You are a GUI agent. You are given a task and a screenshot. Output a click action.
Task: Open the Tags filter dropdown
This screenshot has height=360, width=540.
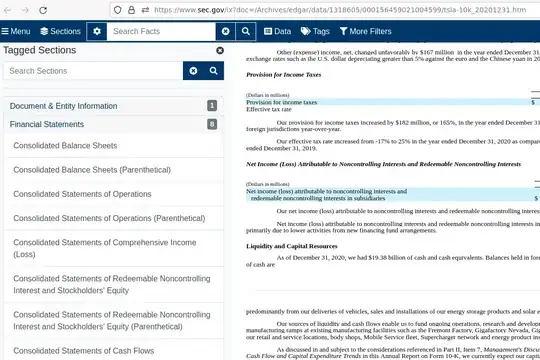[315, 31]
